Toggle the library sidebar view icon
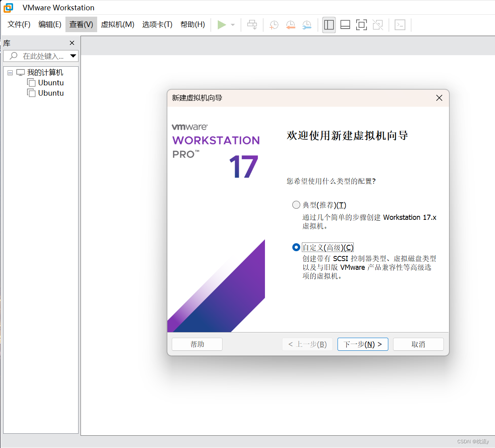495x448 pixels. 329,25
